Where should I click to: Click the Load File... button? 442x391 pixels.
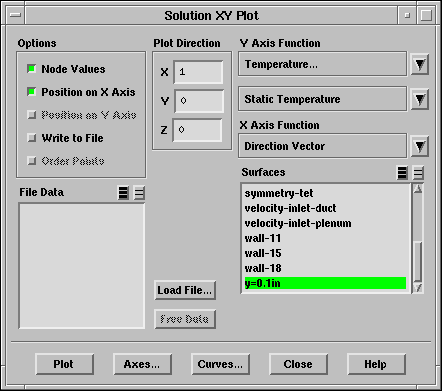(185, 290)
